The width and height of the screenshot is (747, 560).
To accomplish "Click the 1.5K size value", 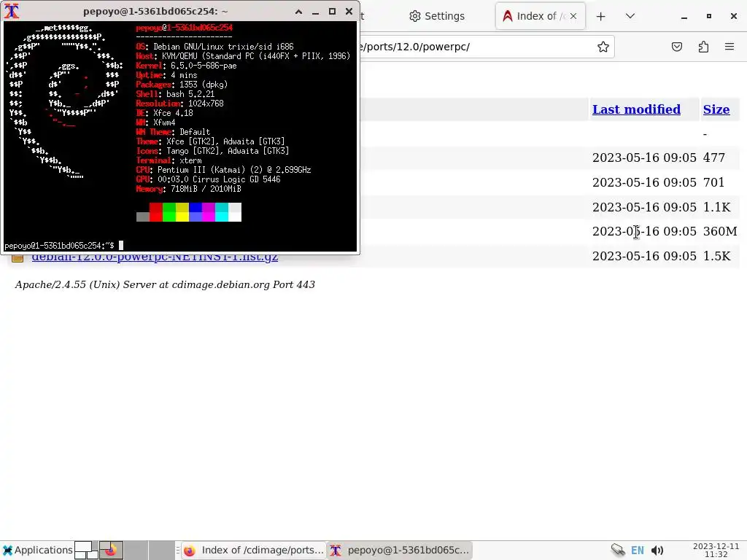I will (716, 256).
